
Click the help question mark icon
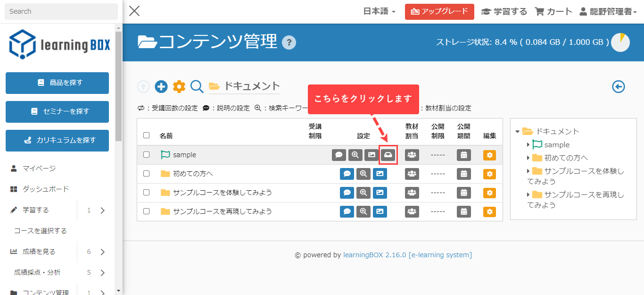(x=289, y=43)
